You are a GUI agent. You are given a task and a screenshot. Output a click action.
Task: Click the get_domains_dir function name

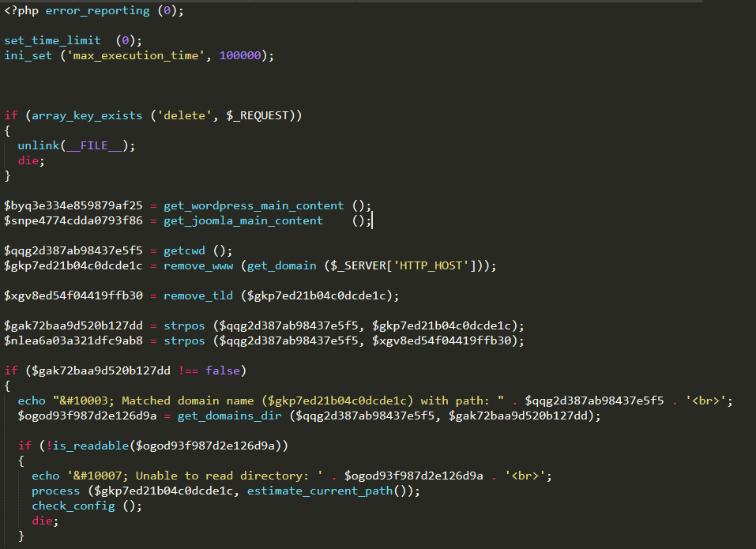(230, 416)
